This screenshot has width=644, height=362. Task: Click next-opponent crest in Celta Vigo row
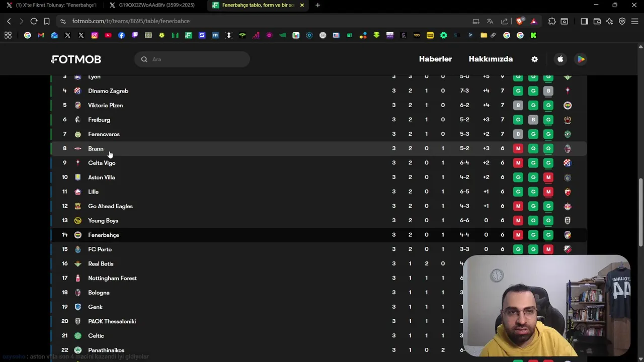tap(568, 163)
